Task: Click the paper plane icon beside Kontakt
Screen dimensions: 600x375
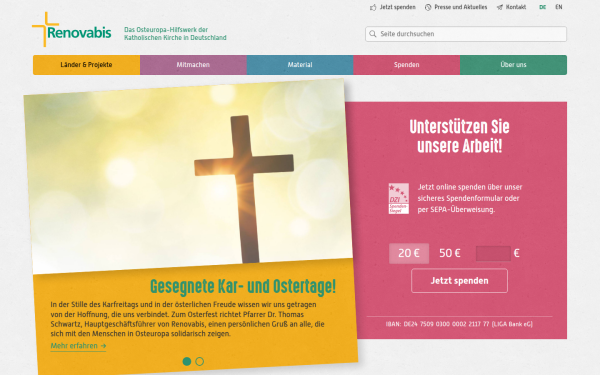Action: 500,7
